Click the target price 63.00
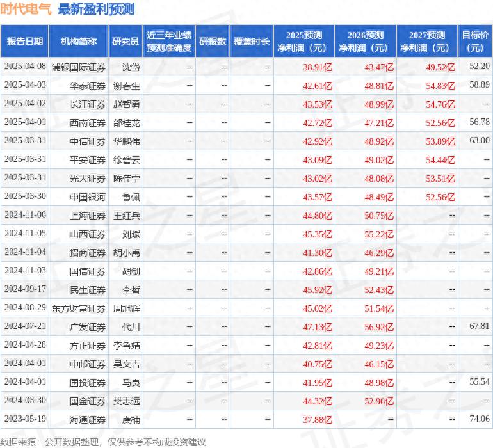Image resolution: width=493 pixels, height=448 pixels. (x=480, y=140)
